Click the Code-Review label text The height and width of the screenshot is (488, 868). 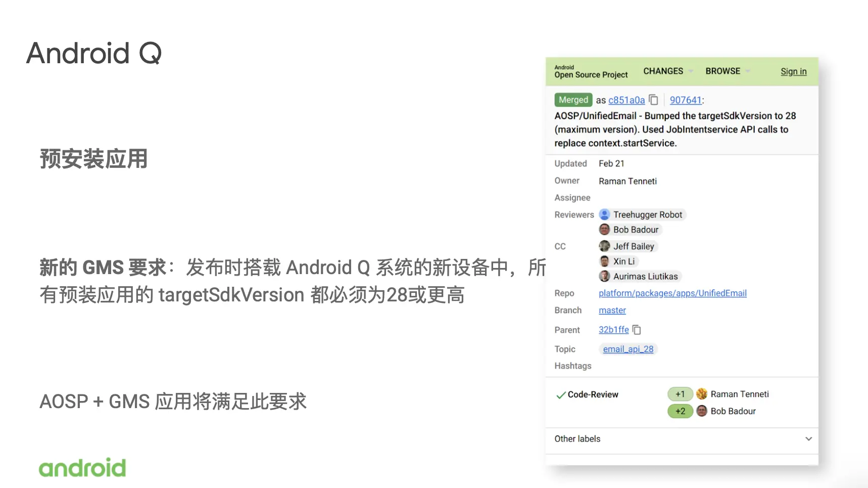(x=593, y=394)
